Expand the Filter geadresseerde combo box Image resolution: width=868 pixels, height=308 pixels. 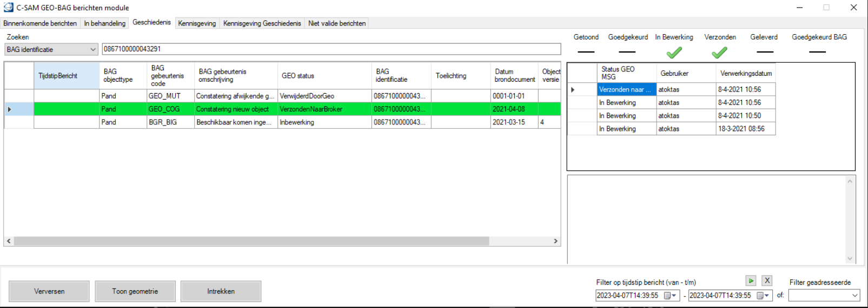(x=855, y=296)
